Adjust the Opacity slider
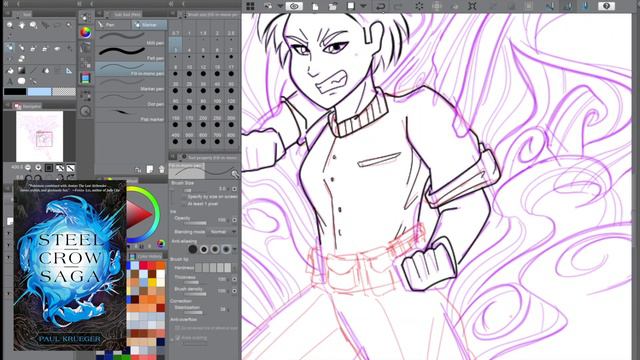The height and width of the screenshot is (360, 640). click(x=196, y=223)
